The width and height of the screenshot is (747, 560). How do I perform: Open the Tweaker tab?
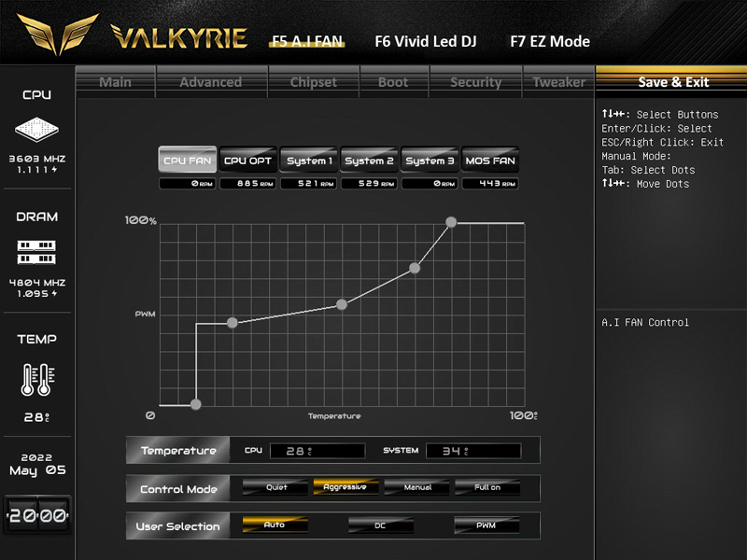coord(558,82)
